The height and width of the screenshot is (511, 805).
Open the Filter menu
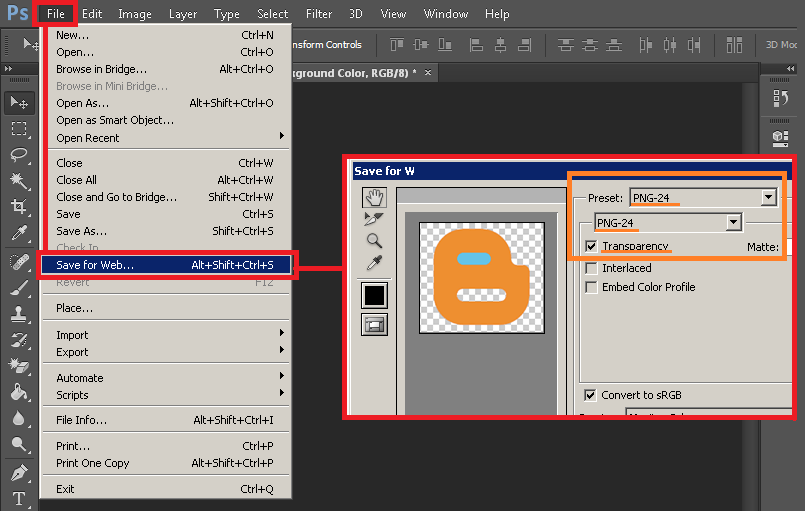click(x=319, y=14)
